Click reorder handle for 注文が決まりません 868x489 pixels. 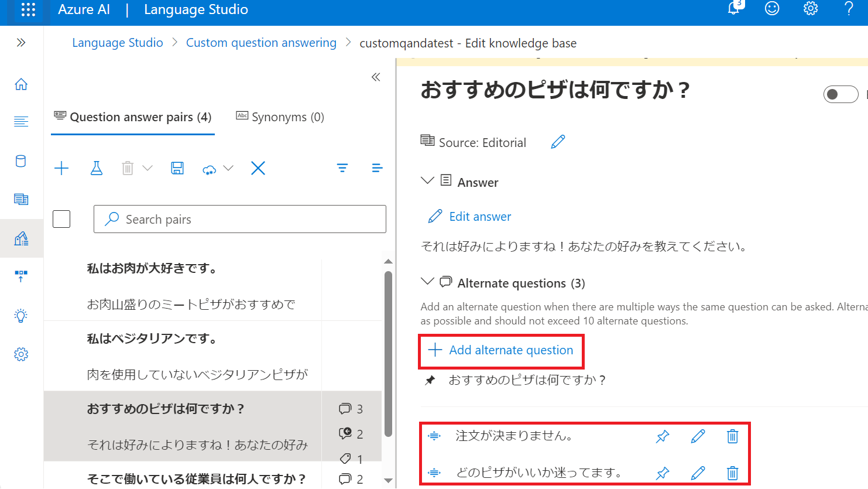[x=434, y=436]
